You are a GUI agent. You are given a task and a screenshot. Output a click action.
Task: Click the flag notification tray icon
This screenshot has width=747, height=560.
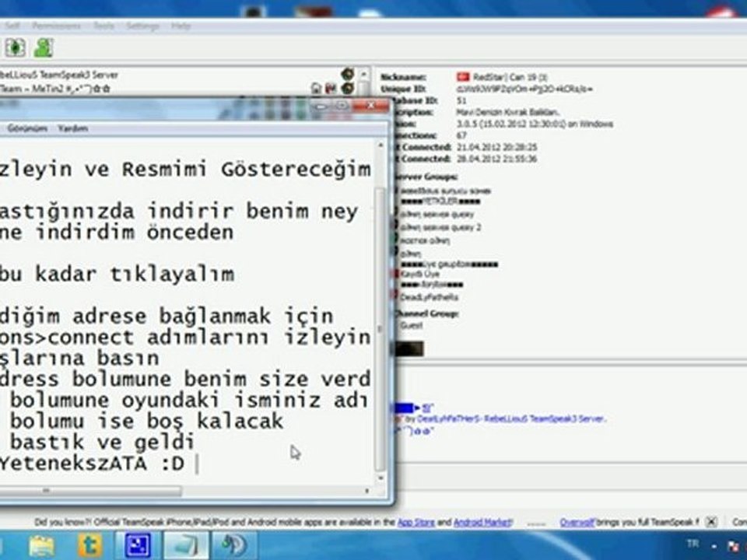point(733,546)
